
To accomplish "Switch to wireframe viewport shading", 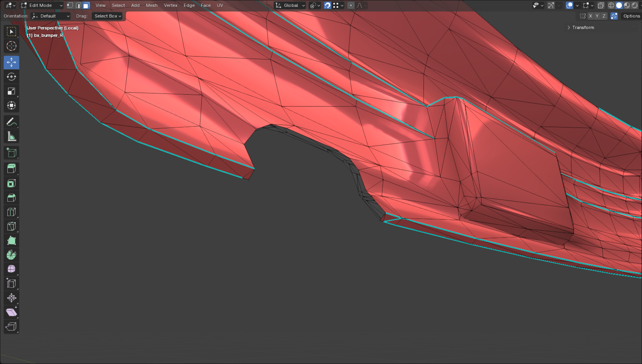I will click(611, 5).
